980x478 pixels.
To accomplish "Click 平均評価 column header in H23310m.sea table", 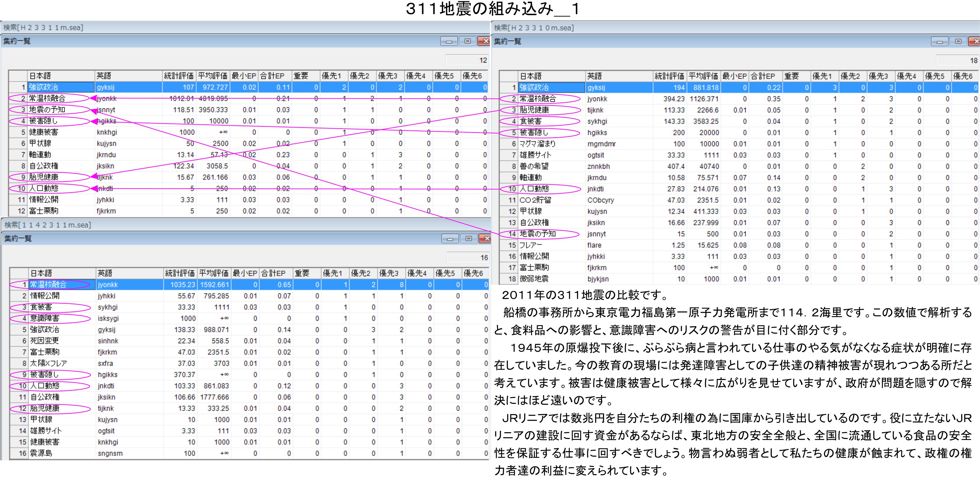I will tap(703, 76).
